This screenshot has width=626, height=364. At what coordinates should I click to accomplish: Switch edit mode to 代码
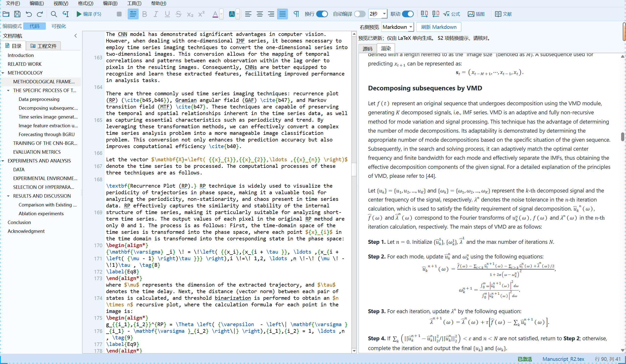[34, 26]
